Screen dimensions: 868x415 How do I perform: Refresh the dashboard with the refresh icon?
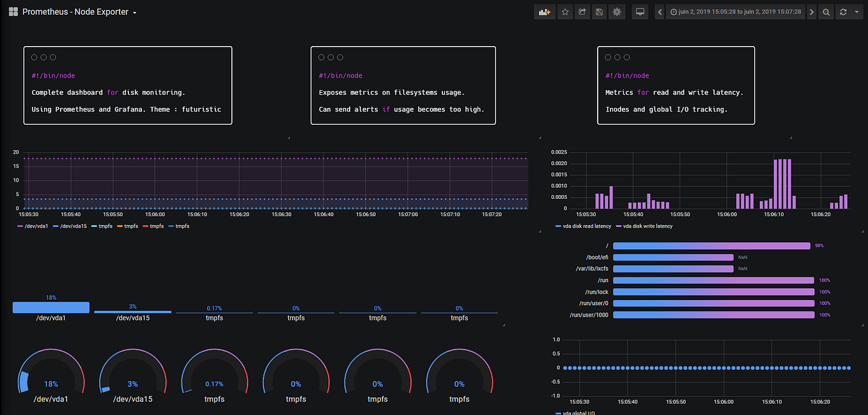(x=842, y=12)
